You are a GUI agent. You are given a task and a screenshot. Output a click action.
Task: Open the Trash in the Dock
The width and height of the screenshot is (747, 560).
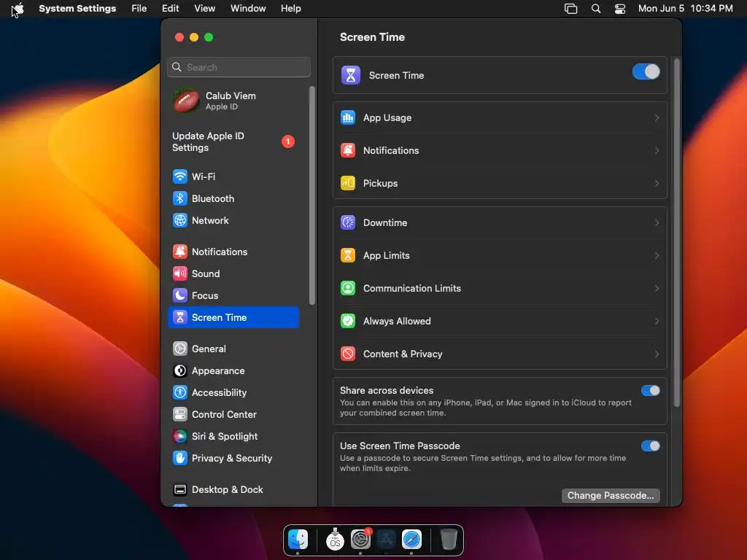pyautogui.click(x=449, y=540)
